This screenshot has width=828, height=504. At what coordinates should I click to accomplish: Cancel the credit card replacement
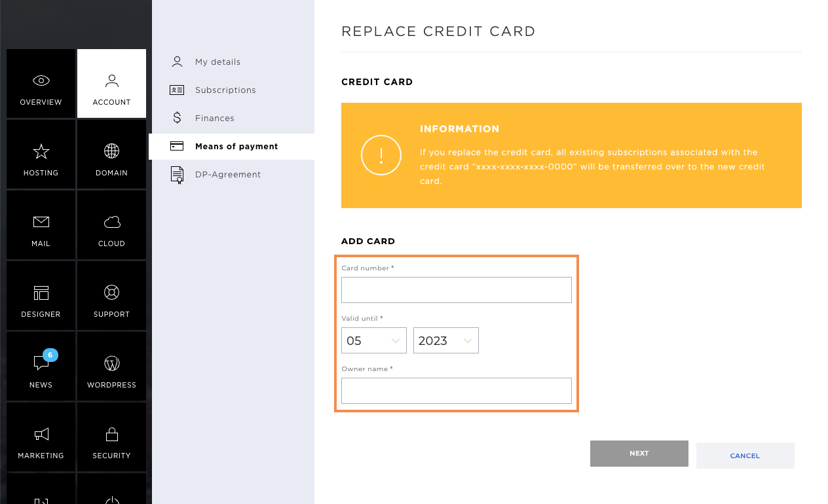745,456
